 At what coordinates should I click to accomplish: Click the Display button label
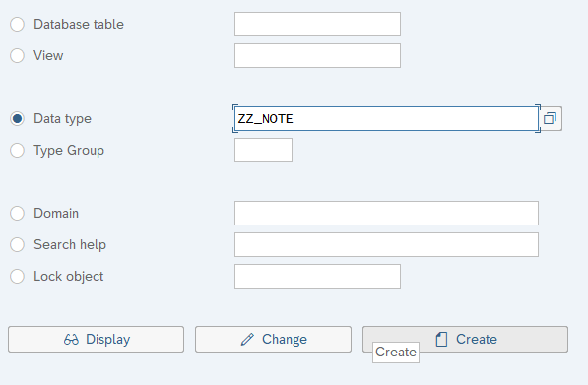(x=108, y=340)
